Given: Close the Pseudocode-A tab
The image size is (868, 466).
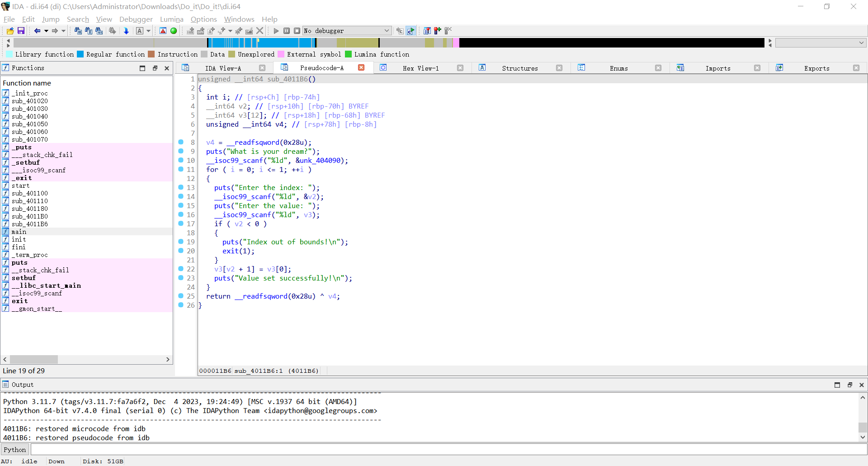Looking at the screenshot, I should coord(361,67).
